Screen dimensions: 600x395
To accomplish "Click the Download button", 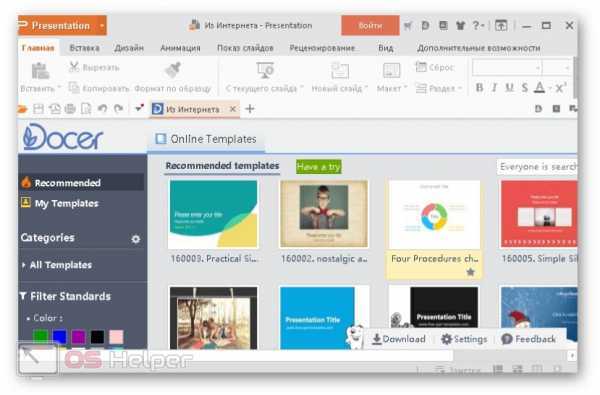I will coord(399,339).
